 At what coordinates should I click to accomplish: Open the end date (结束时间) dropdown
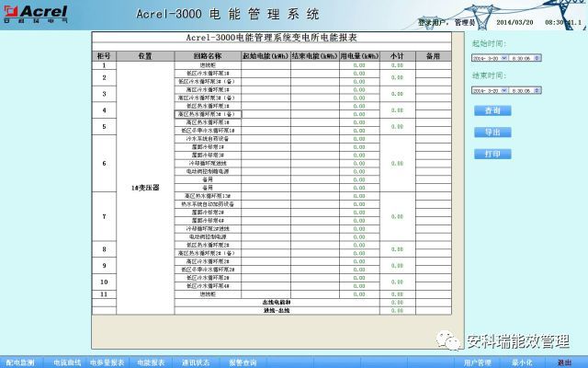click(506, 91)
